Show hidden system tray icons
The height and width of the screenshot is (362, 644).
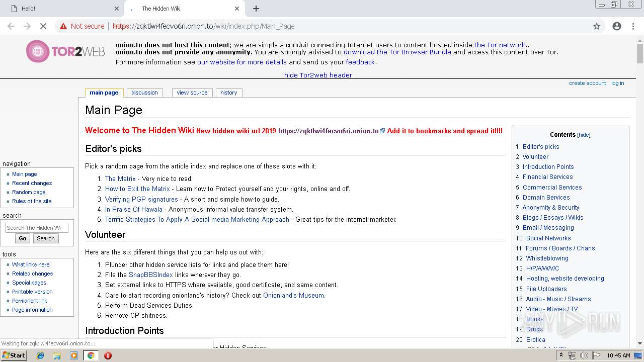tap(561, 355)
